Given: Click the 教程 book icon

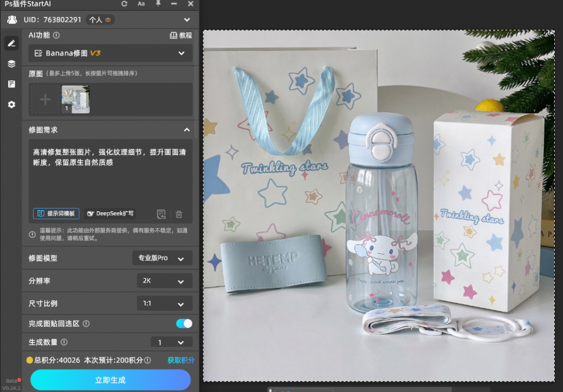Looking at the screenshot, I should click(173, 35).
